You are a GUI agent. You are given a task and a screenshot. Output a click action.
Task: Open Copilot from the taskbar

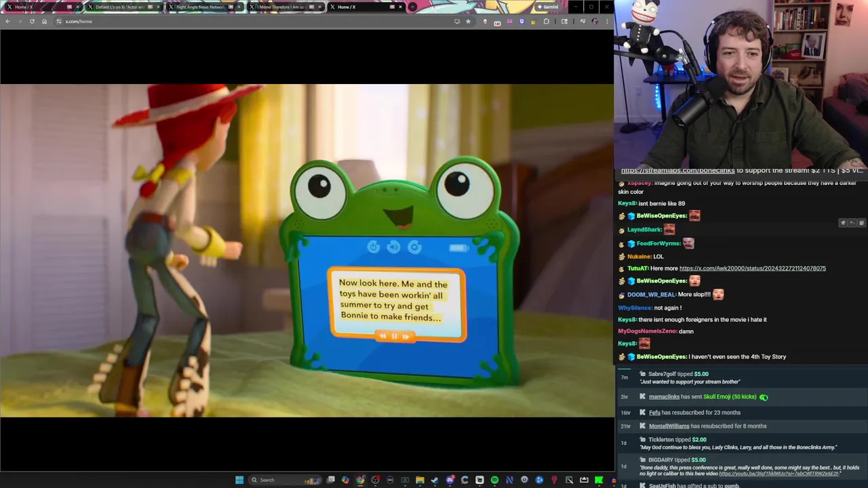345,480
